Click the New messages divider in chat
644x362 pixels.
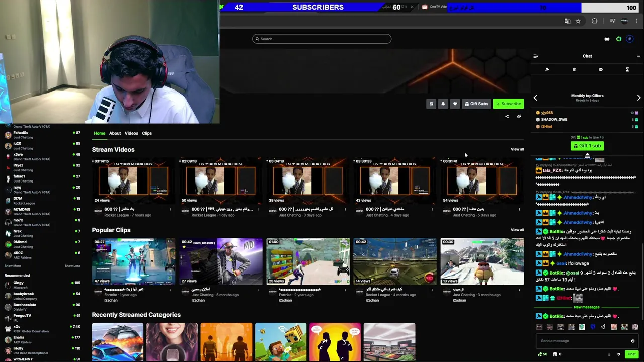point(587,307)
